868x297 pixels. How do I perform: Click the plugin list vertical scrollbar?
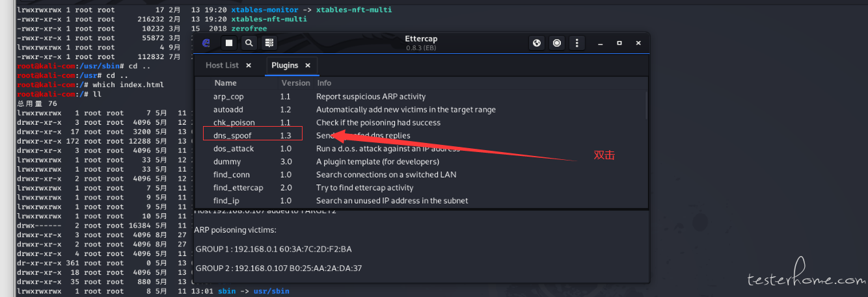click(x=646, y=105)
